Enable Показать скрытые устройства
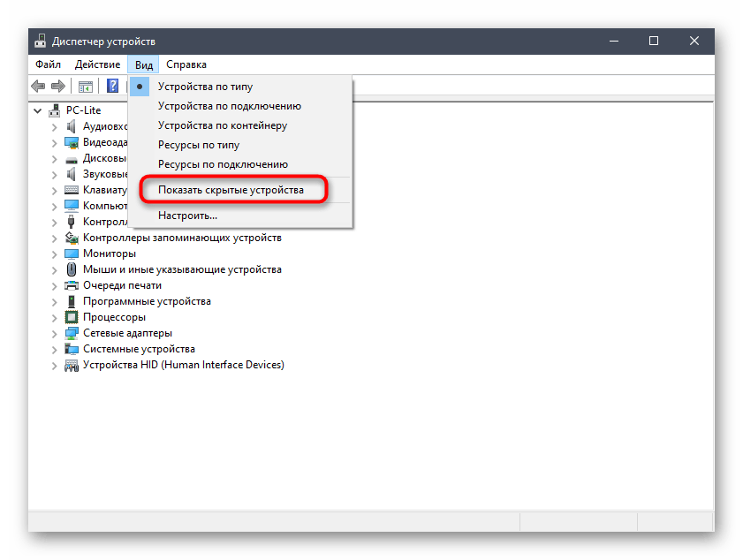The image size is (743, 560). [232, 189]
